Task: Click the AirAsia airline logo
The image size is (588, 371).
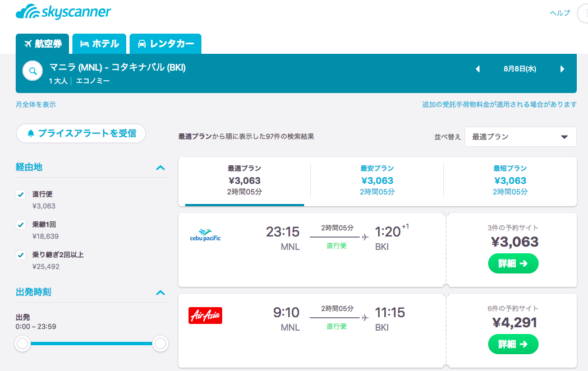Action: point(205,316)
